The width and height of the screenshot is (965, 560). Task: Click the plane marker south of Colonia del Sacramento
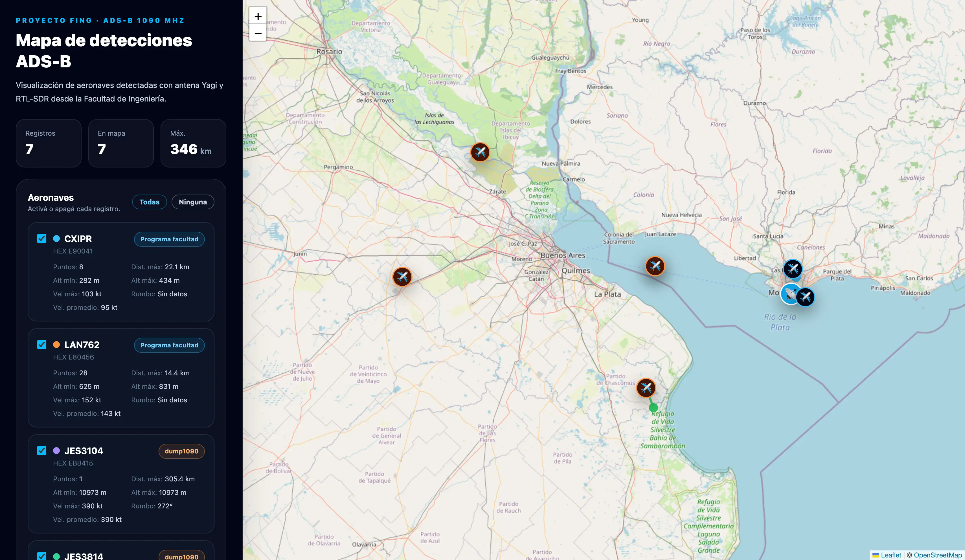[x=655, y=266]
